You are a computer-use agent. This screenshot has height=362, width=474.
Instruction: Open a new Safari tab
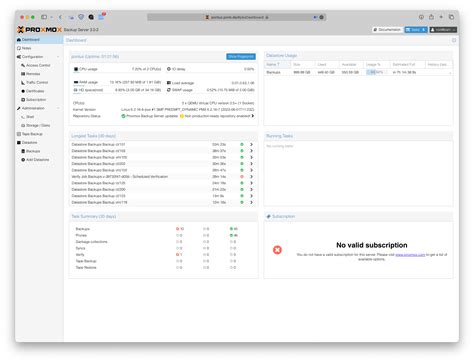coord(441,17)
